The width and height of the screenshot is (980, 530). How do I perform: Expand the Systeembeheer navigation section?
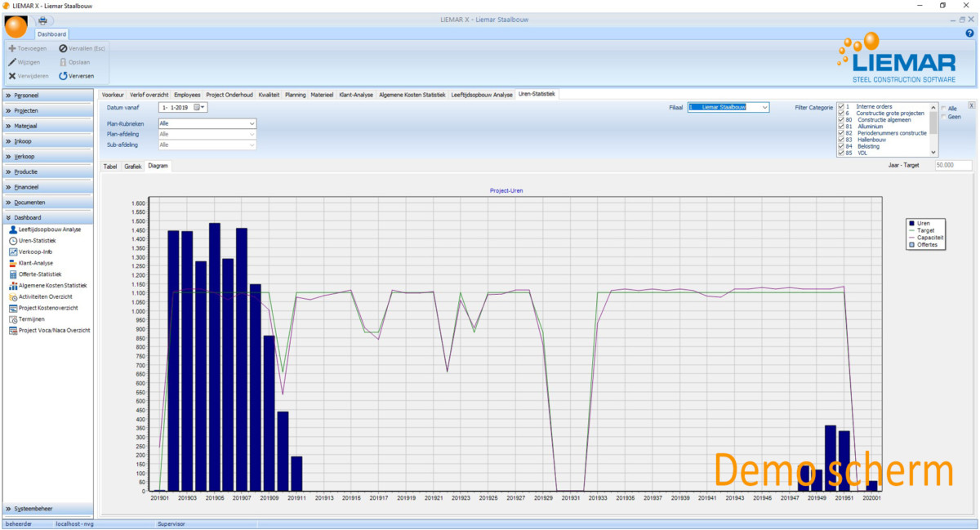47,508
